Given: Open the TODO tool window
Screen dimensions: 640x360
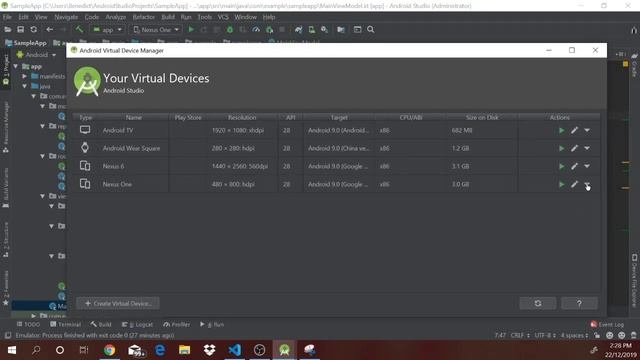Looking at the screenshot, I should [x=28, y=324].
